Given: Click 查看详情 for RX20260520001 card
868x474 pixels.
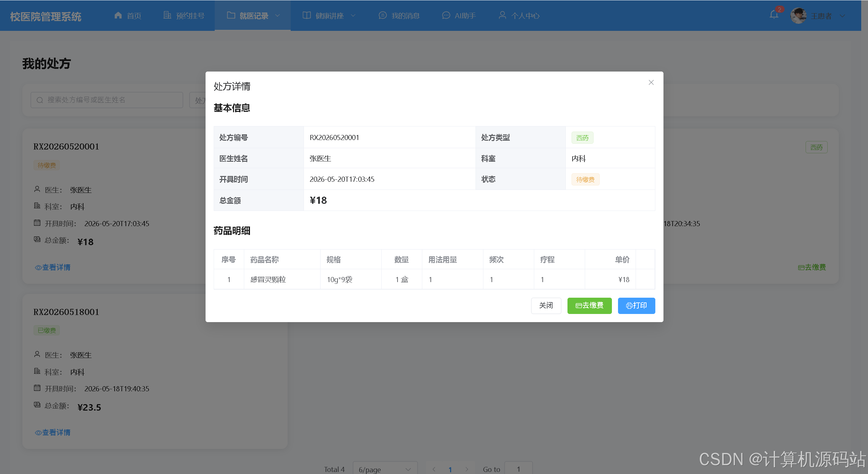Looking at the screenshot, I should point(53,268).
